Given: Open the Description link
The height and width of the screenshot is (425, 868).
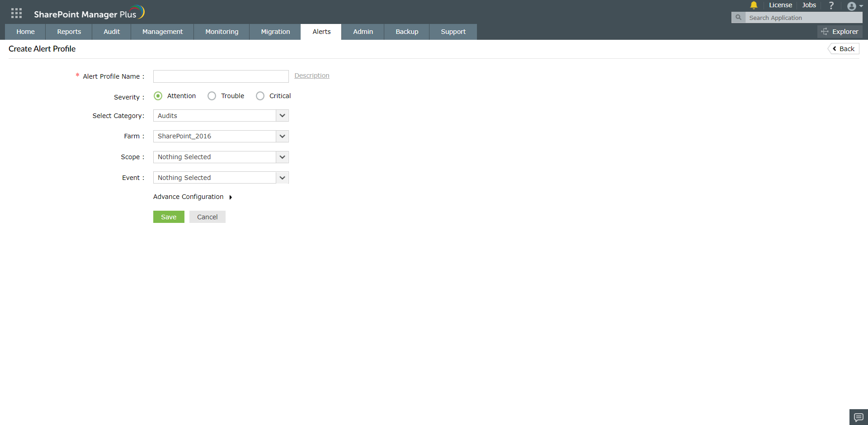Looking at the screenshot, I should pos(311,76).
